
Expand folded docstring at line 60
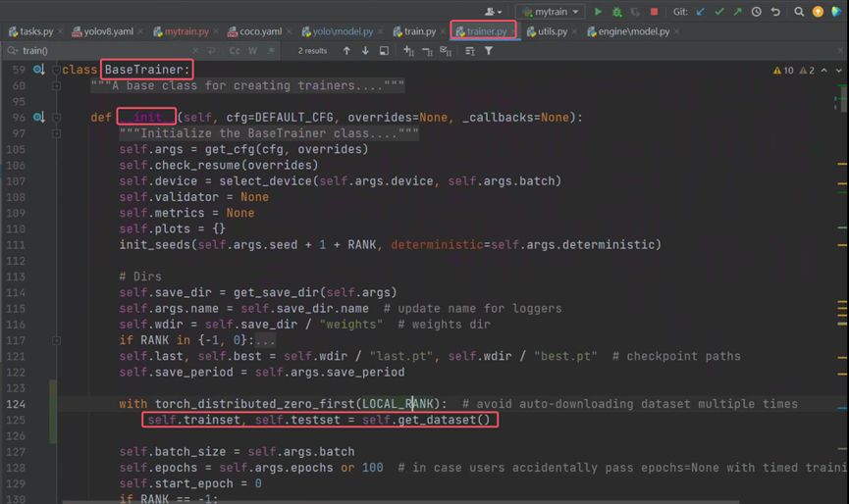coord(56,85)
